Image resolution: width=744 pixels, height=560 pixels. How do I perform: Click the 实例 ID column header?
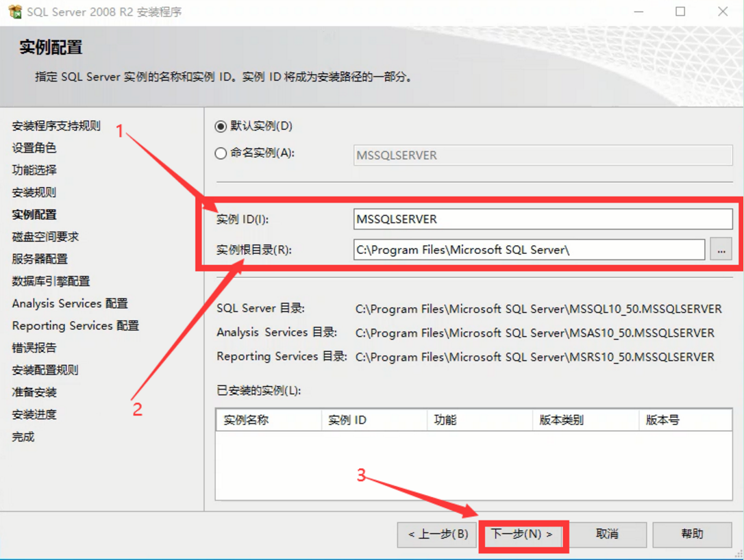[x=374, y=420]
